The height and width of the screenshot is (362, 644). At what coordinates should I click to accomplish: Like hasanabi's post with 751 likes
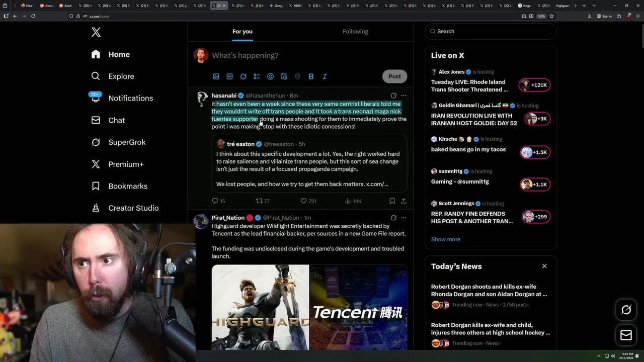pos(308,201)
